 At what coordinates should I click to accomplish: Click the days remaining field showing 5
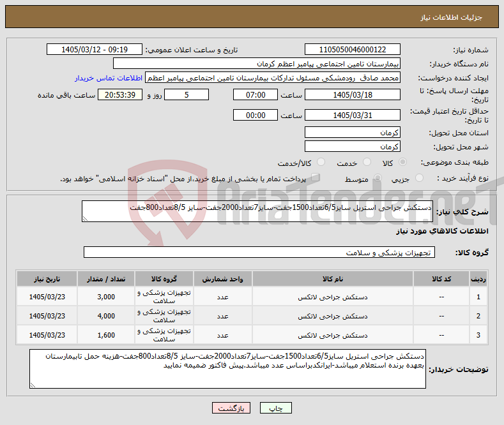pos(187,94)
